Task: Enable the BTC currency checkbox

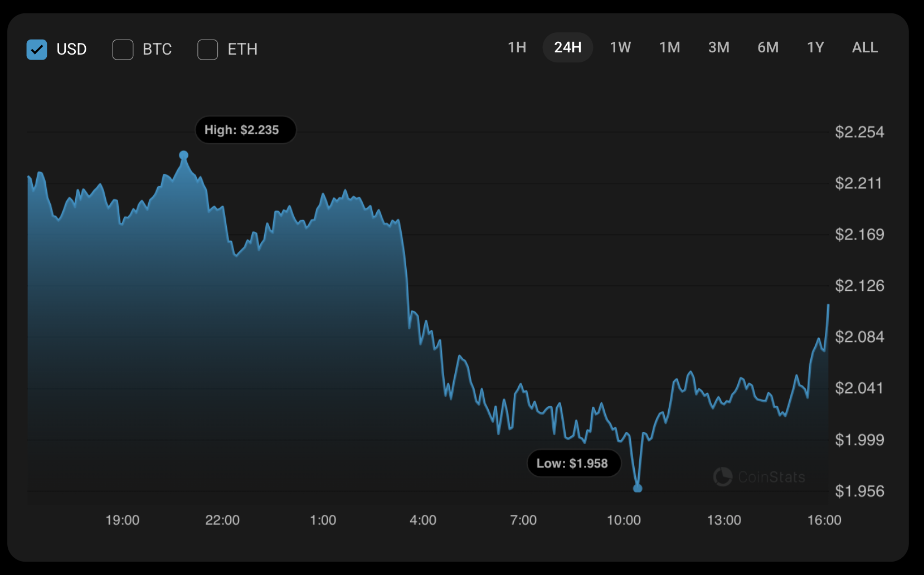Action: (123, 50)
